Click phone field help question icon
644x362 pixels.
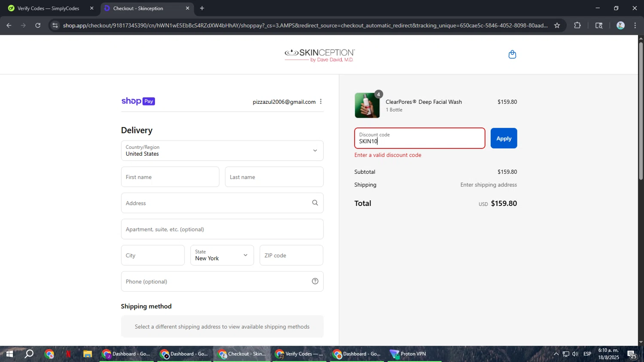[x=315, y=281]
